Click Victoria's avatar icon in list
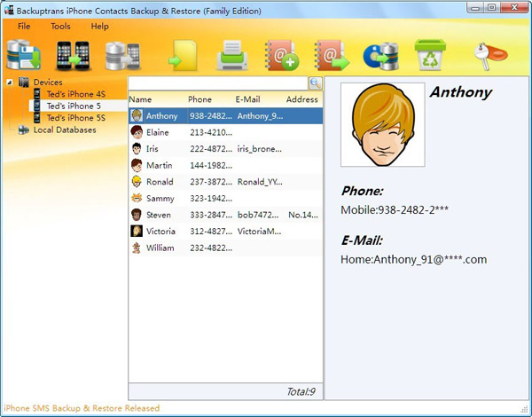Screen dimensions: 532x417 click(137, 231)
